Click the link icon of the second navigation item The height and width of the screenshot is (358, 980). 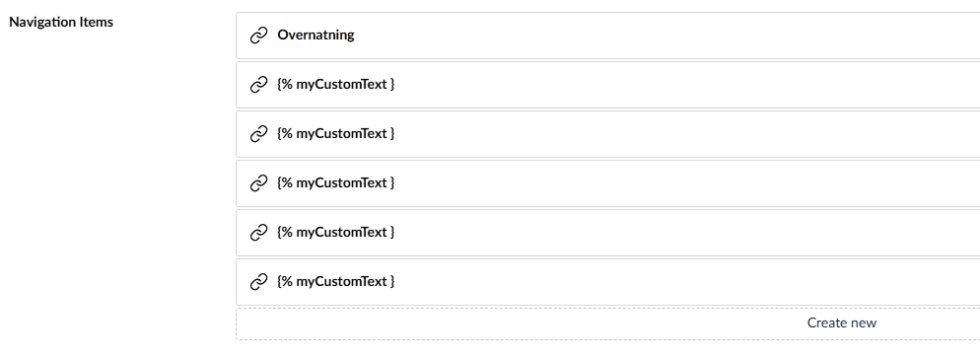(x=258, y=85)
